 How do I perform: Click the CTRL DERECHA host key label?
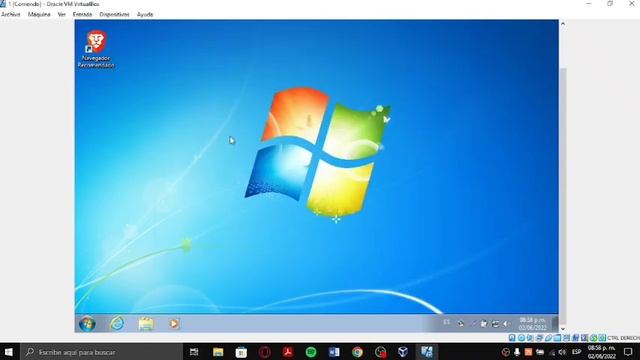point(623,338)
